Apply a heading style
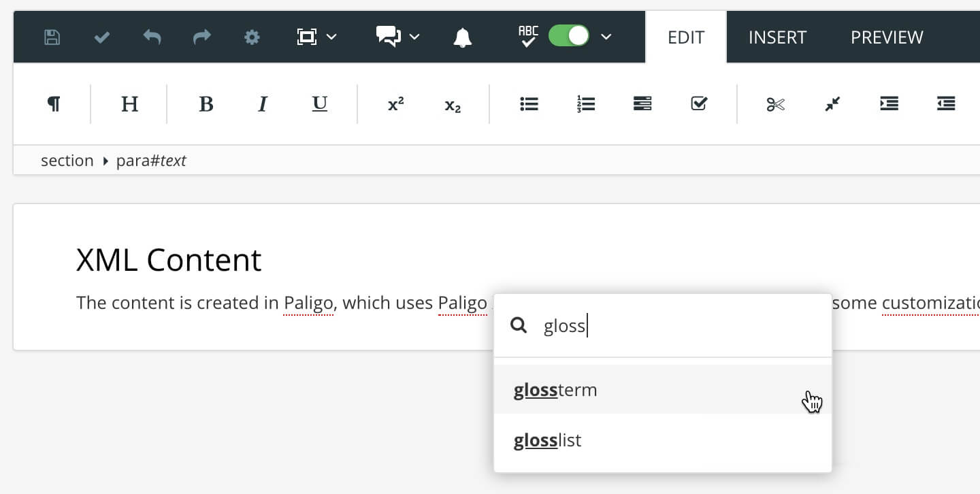Screen dimensions: 980x494 pyautogui.click(x=129, y=103)
